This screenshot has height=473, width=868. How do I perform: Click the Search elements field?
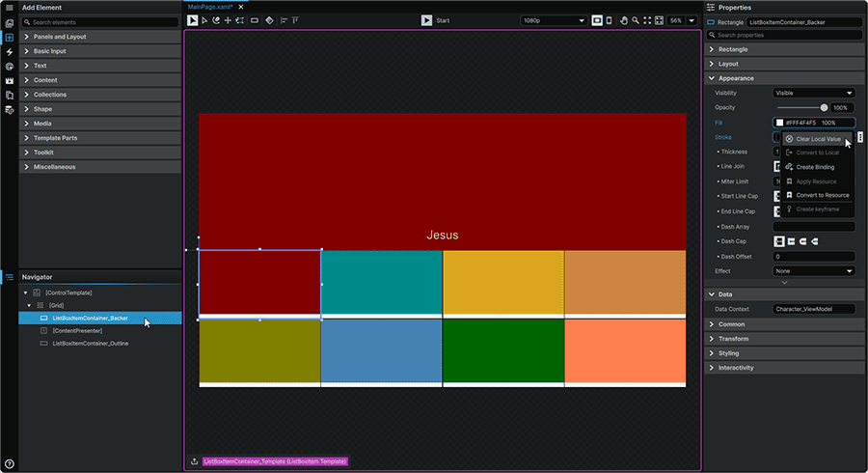click(x=100, y=22)
